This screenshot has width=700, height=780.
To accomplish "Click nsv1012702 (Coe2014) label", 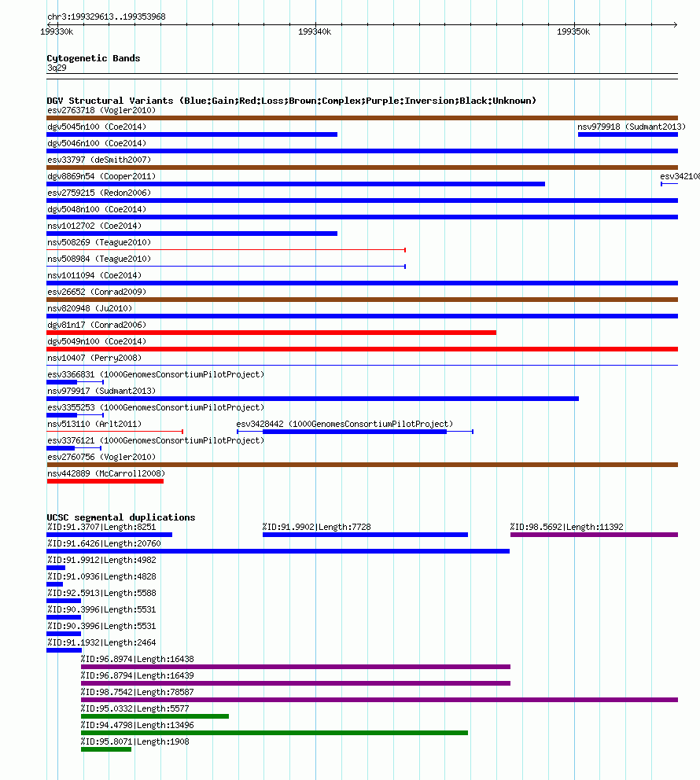I will point(94,226).
